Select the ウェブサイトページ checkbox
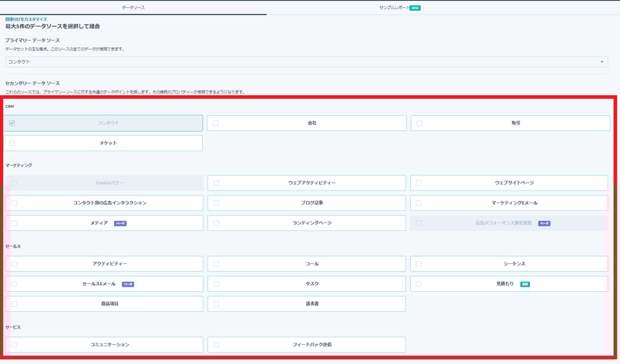This screenshot has width=620, height=364. click(419, 183)
